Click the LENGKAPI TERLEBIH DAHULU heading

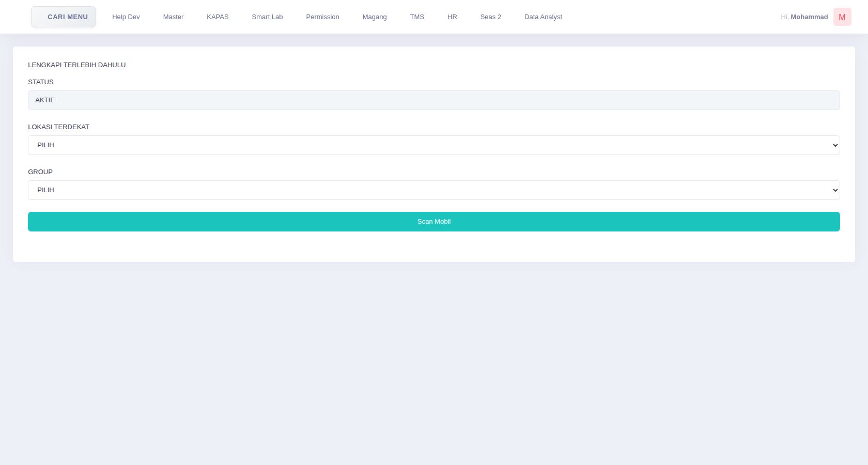(x=77, y=65)
